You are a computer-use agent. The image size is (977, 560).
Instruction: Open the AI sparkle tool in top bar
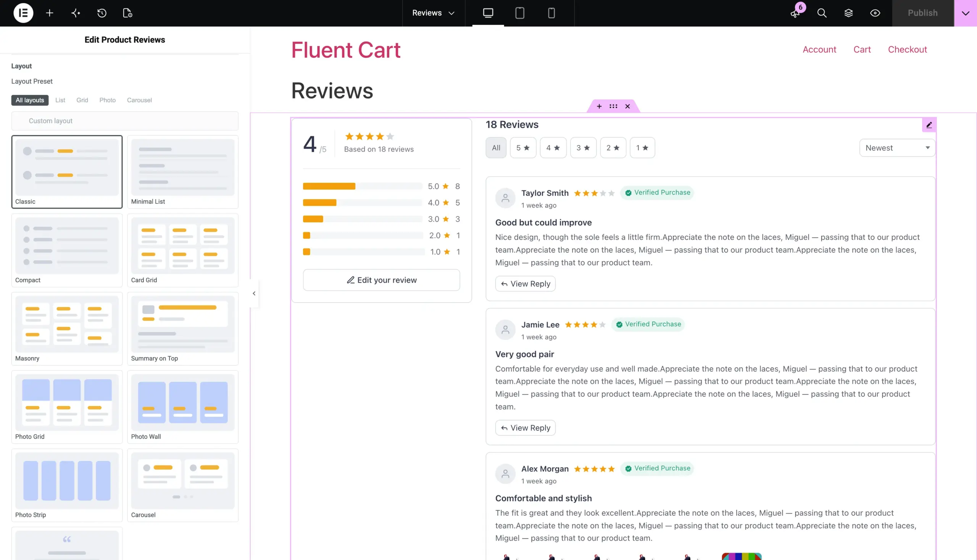click(x=76, y=13)
